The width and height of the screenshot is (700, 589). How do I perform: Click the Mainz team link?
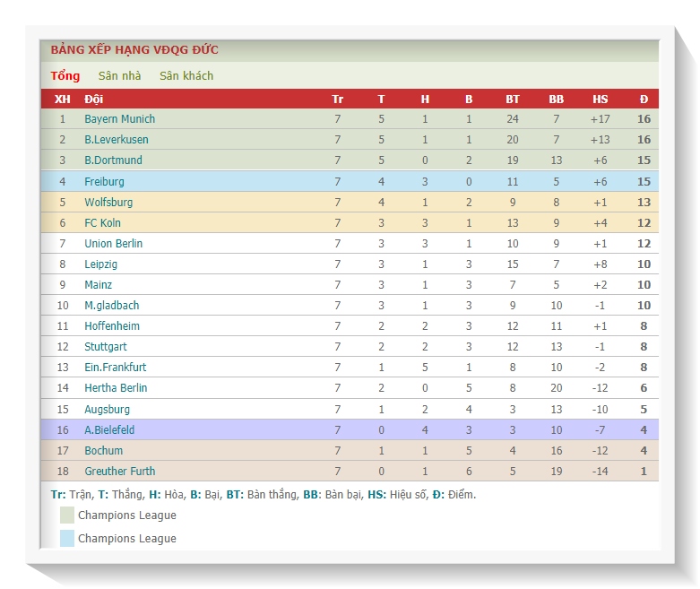pyautogui.click(x=98, y=285)
